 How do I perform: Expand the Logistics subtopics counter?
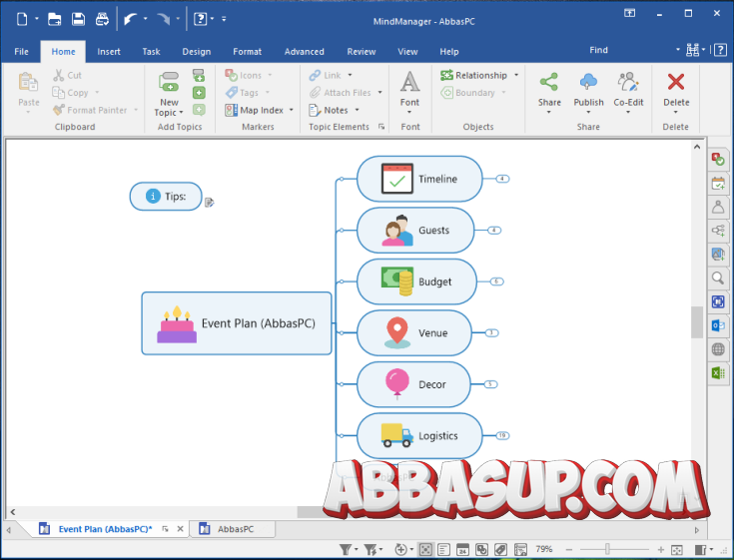pyautogui.click(x=502, y=435)
